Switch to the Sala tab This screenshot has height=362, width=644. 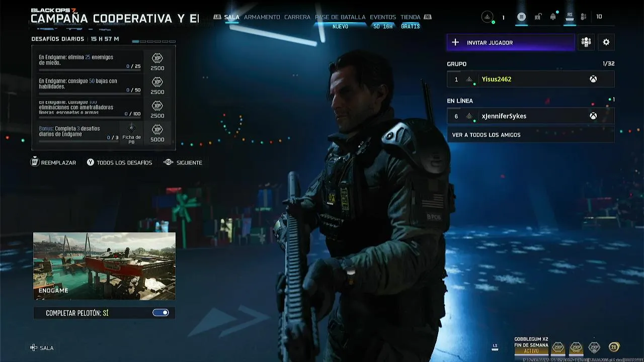point(232,17)
